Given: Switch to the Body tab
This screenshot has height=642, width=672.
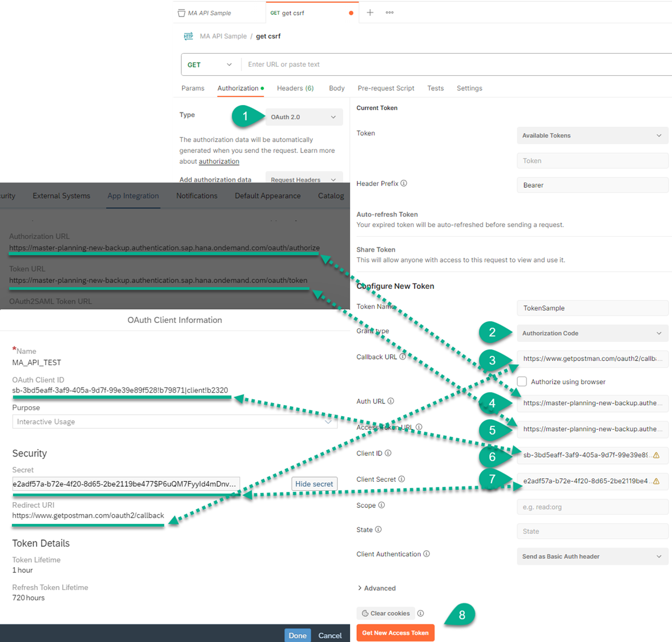Looking at the screenshot, I should coord(337,88).
